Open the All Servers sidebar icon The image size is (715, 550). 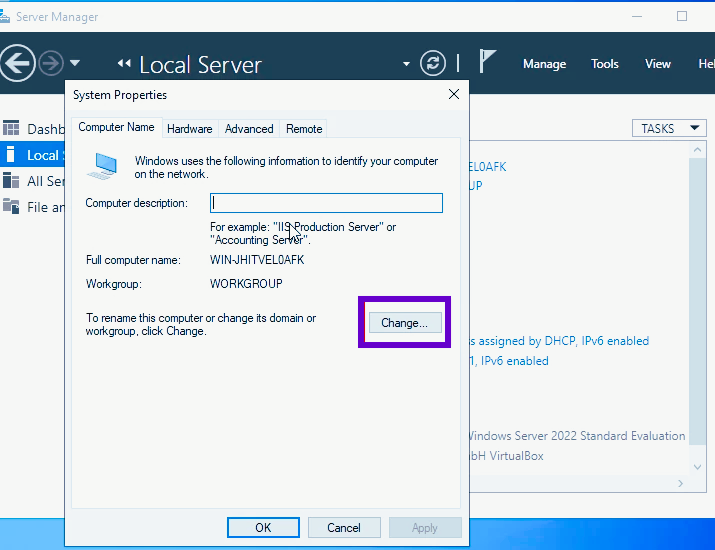coord(11,181)
